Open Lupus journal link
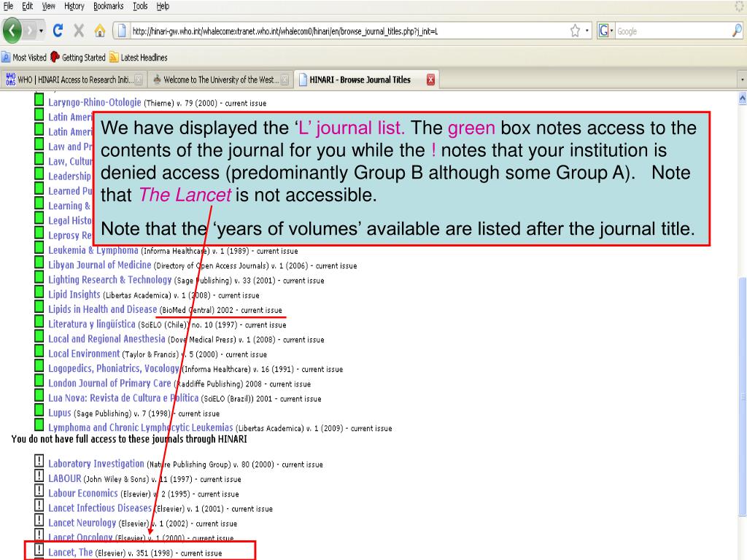The width and height of the screenshot is (747, 560). point(60,413)
